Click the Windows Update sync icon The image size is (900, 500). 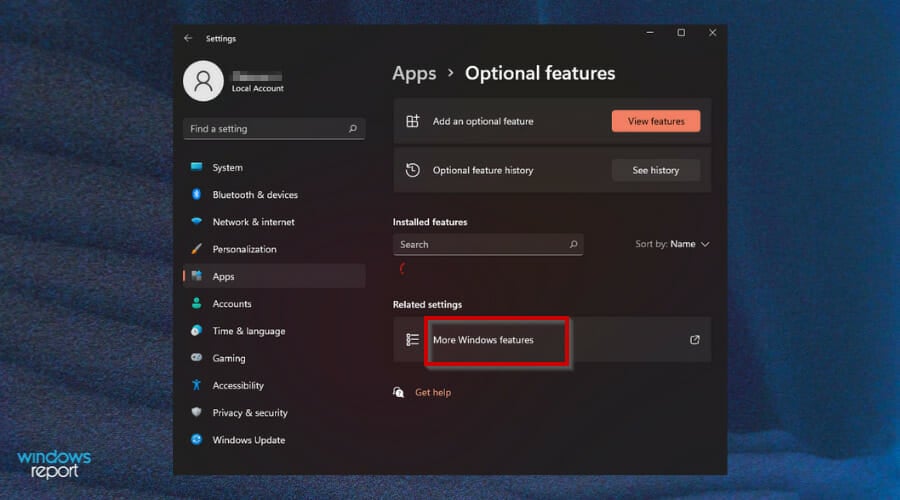[x=196, y=439]
